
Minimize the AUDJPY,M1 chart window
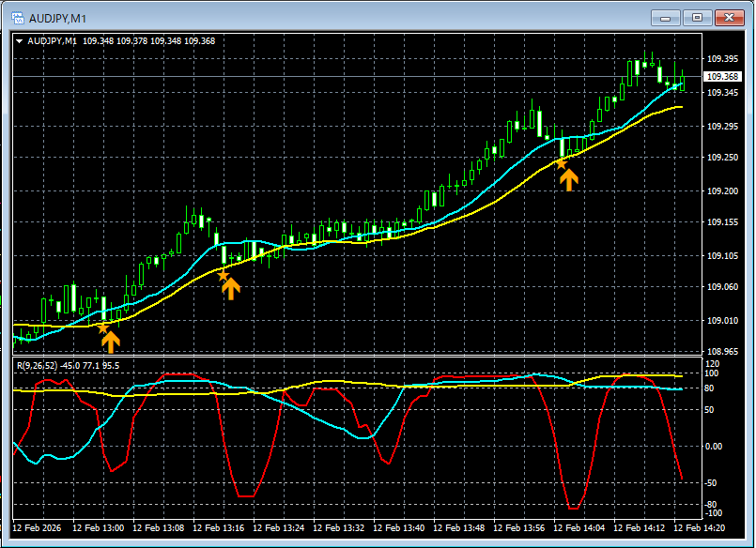click(665, 19)
